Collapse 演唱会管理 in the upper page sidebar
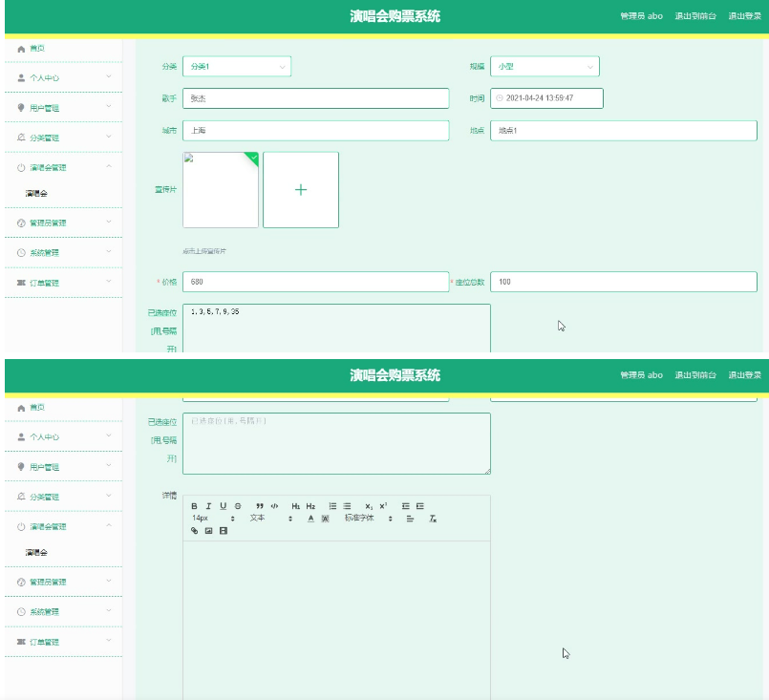The height and width of the screenshot is (700, 769). pos(63,167)
